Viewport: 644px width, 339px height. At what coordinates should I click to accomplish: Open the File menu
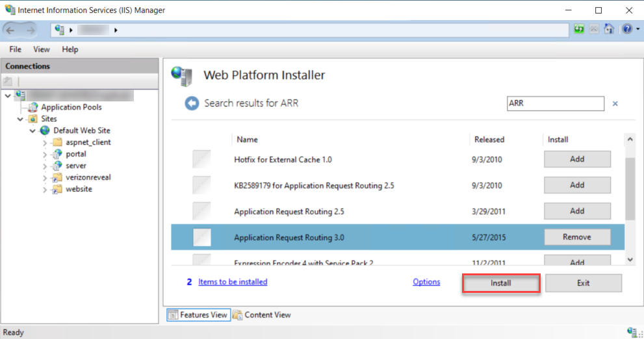[15, 49]
